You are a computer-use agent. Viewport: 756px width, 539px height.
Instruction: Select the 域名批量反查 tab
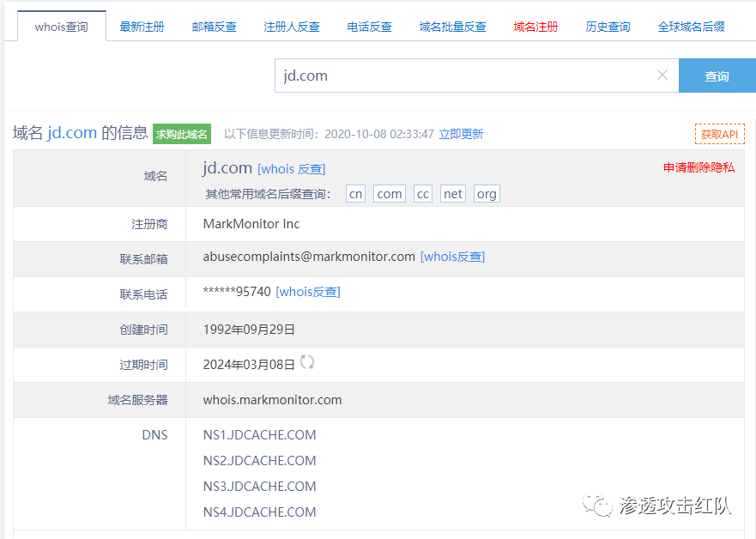[x=452, y=26]
